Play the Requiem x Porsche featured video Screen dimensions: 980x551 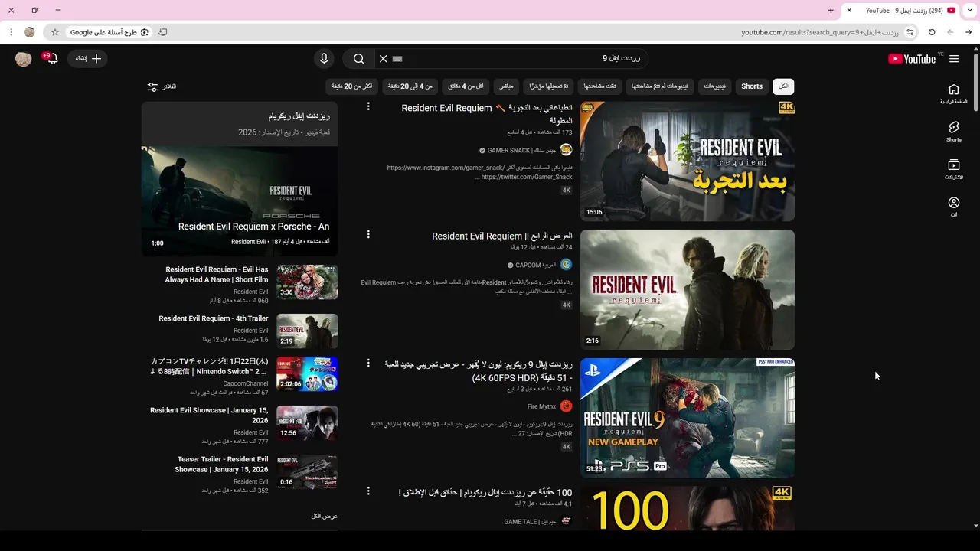point(240,201)
